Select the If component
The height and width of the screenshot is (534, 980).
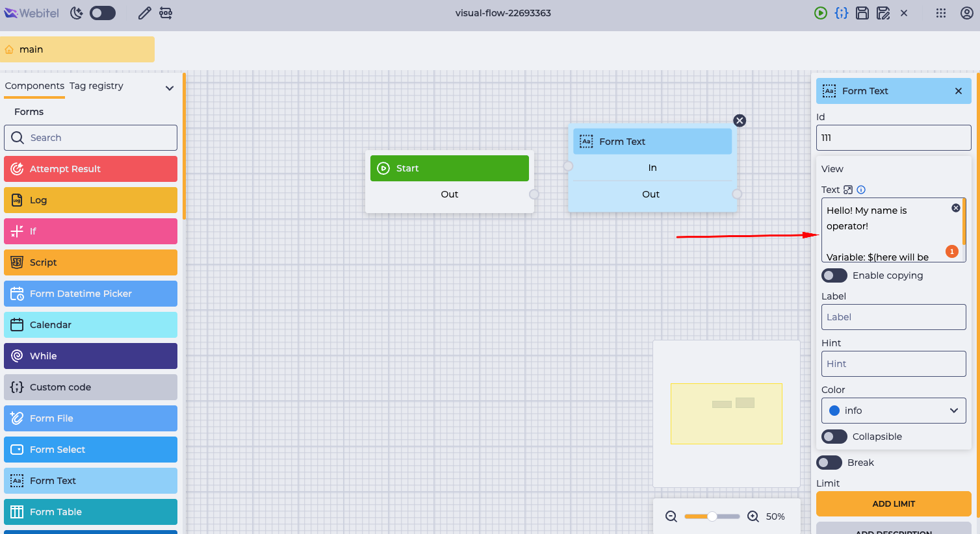(90, 231)
